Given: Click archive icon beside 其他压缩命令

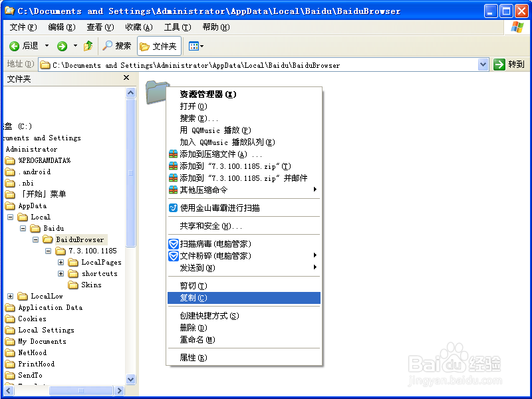Looking at the screenshot, I should 174,190.
